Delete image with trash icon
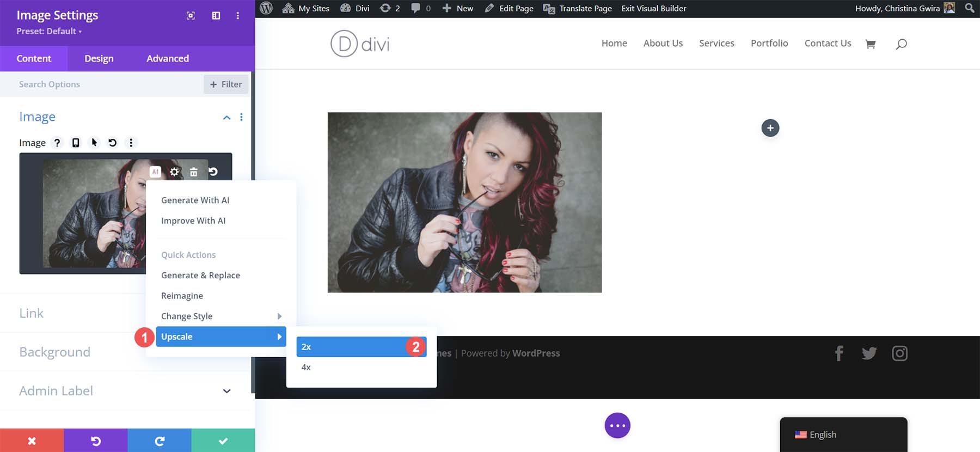Screen dimensions: 980x452 (194, 172)
